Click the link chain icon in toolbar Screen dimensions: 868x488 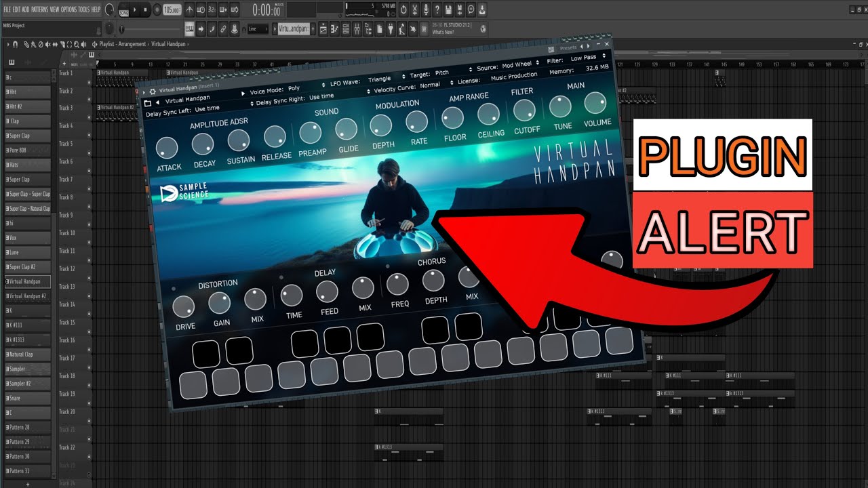point(223,29)
